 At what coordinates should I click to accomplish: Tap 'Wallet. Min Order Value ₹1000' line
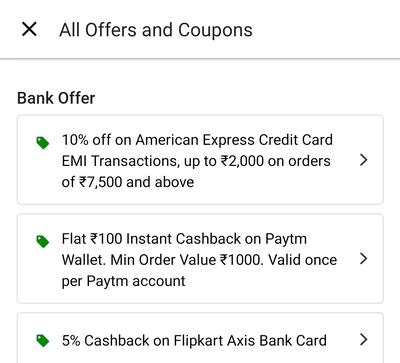(x=162, y=260)
